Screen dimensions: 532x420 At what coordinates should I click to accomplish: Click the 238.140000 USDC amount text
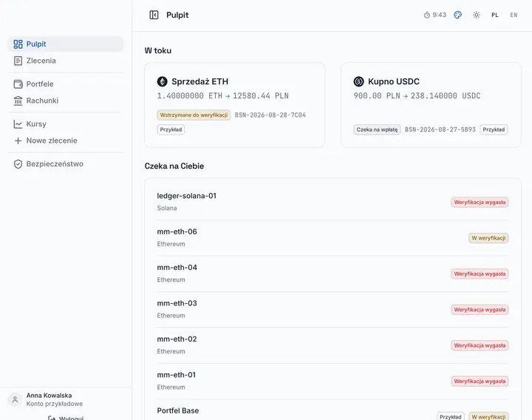446,96
